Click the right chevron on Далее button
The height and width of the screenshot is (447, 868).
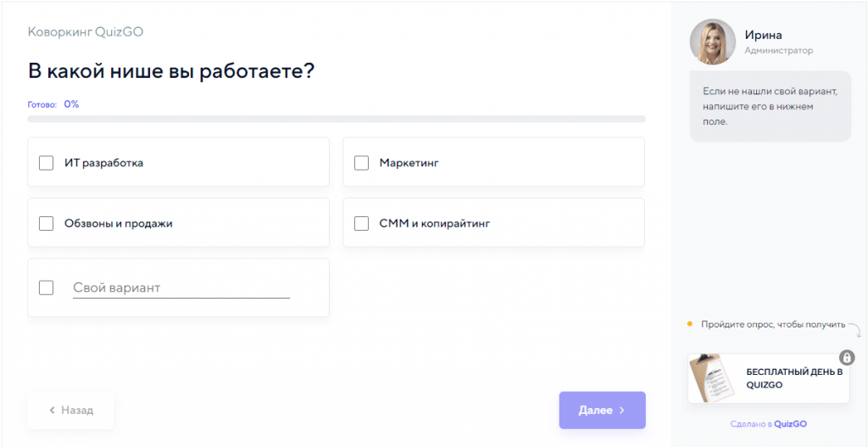621,411
